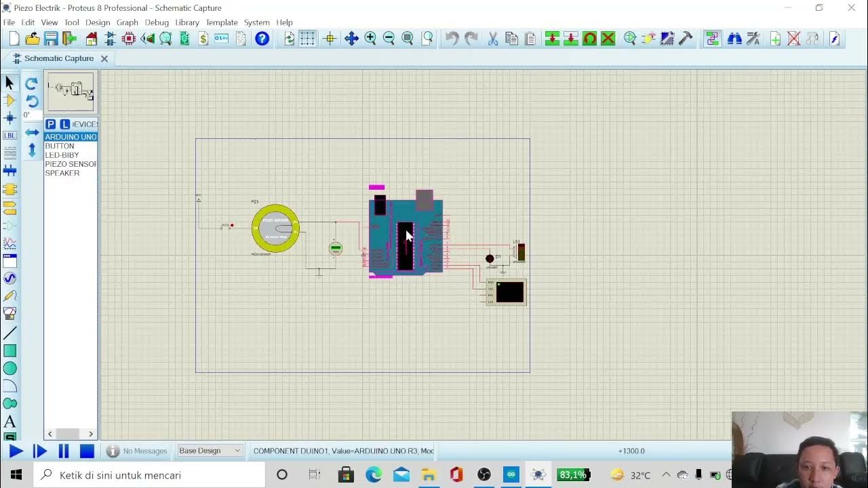
Task: Click the Redraw display icon
Action: [290, 39]
